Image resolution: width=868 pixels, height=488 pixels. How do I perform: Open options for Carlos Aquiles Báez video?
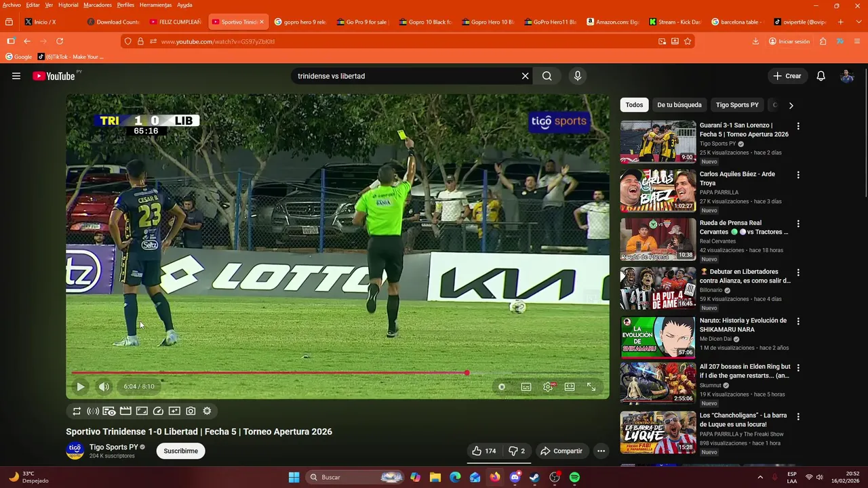tap(798, 175)
